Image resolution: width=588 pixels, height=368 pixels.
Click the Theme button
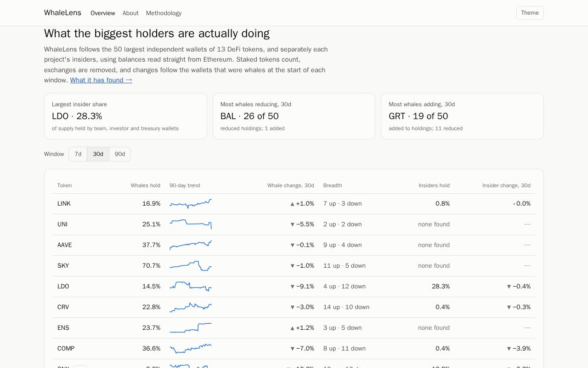point(530,13)
